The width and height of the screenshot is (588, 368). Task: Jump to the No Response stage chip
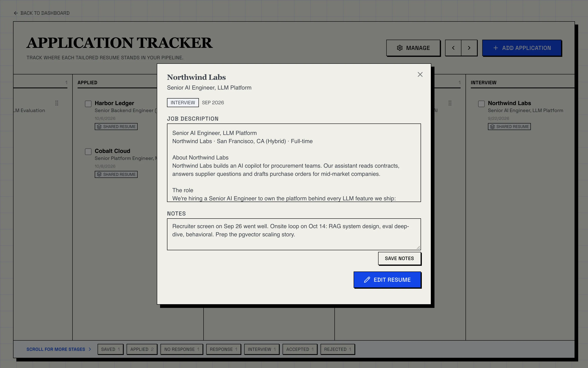pos(182,349)
